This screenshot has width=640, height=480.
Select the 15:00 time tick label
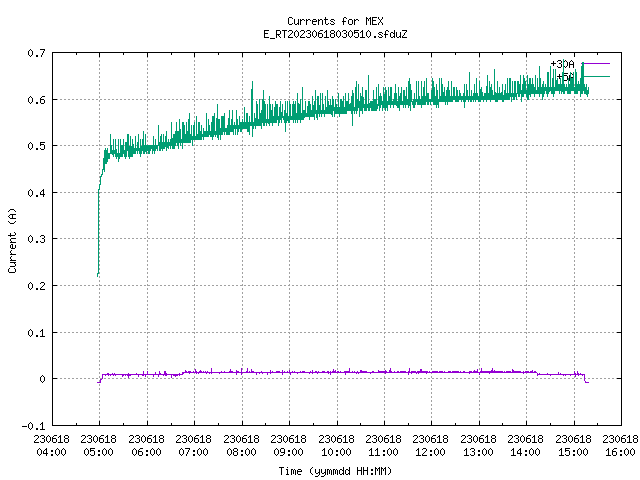click(573, 452)
